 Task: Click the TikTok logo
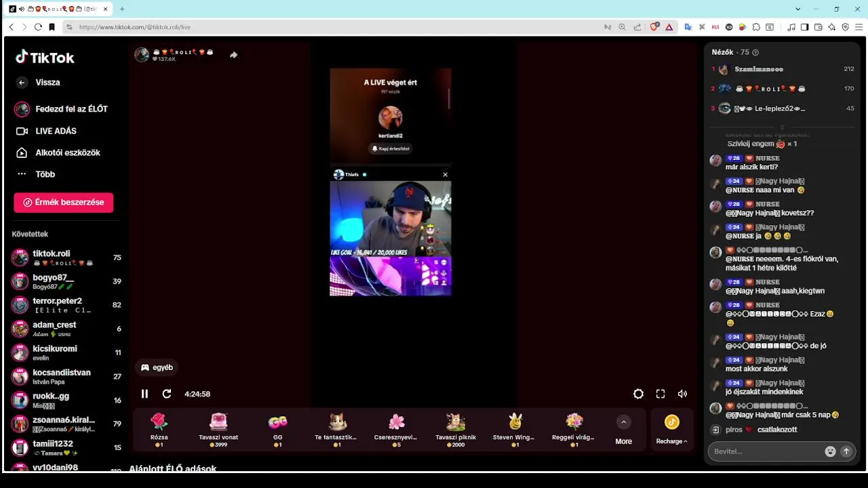45,58
